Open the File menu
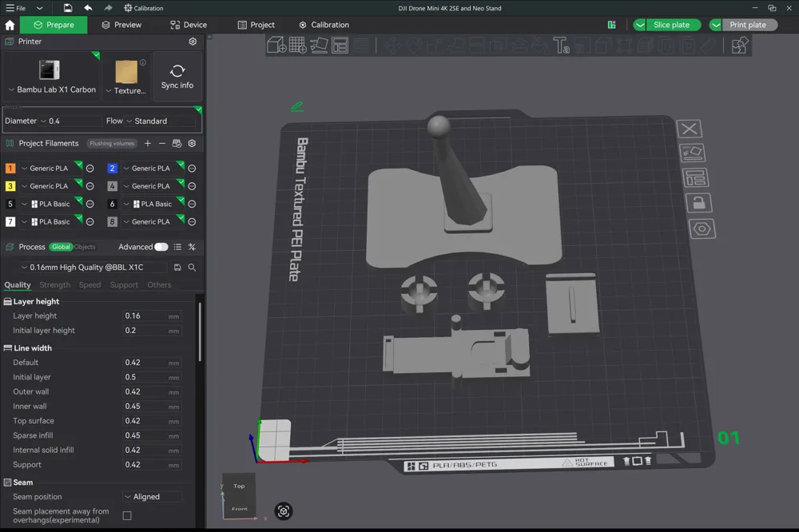This screenshot has width=799, height=532. 16,8
